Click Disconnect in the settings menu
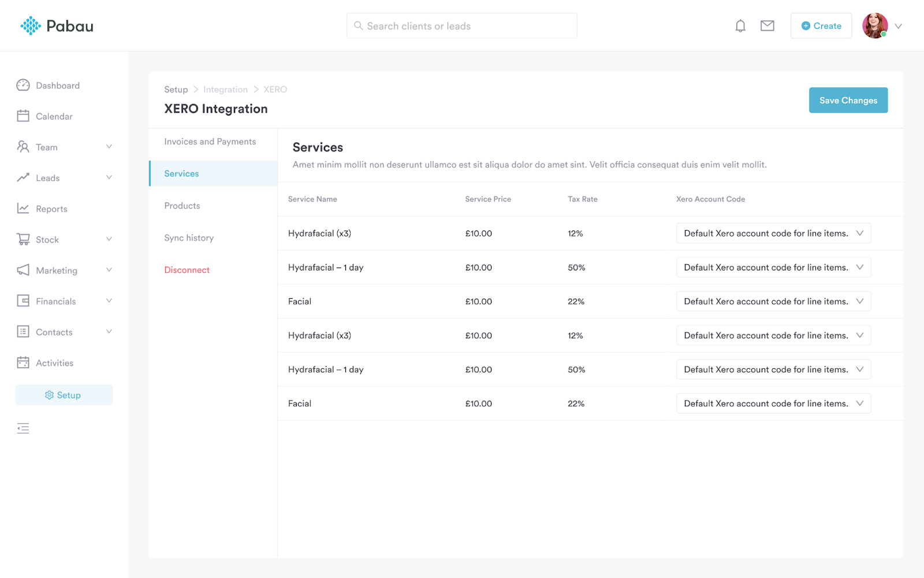Screen dimensions: 924x578 187,270
